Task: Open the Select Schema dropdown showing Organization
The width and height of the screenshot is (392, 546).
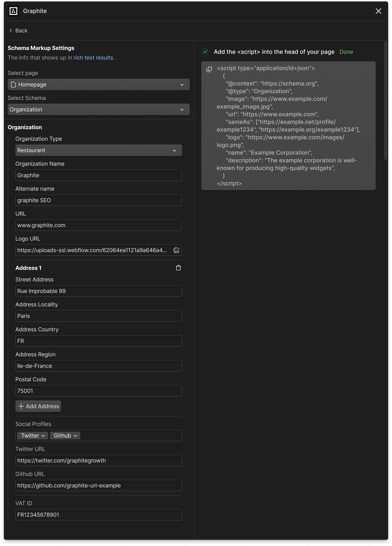Action: pyautogui.click(x=98, y=109)
